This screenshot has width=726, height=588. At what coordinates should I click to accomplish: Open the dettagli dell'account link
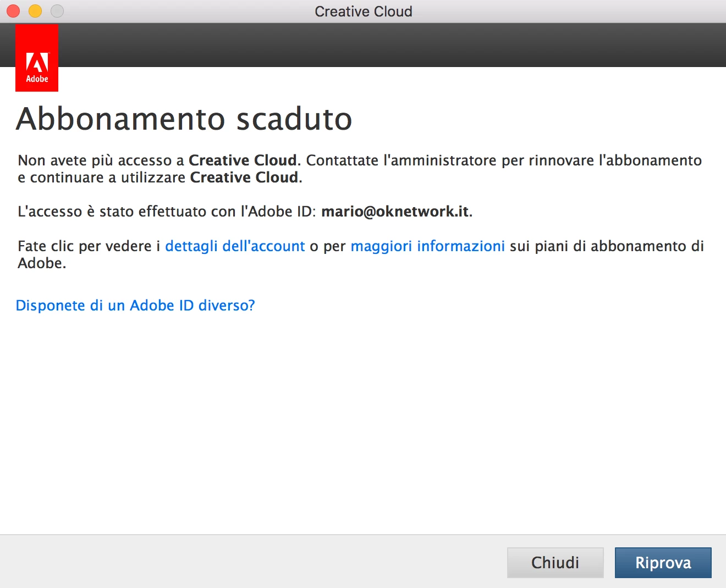coord(235,246)
